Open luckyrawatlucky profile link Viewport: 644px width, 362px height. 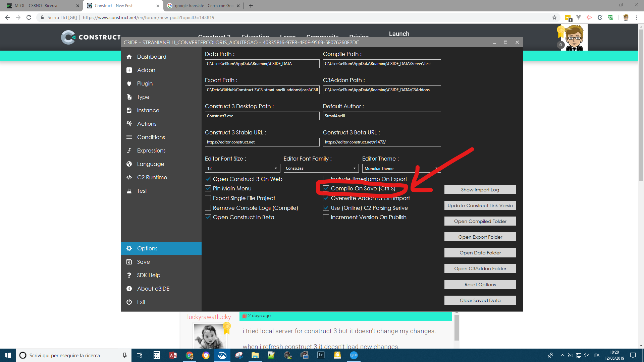click(209, 317)
